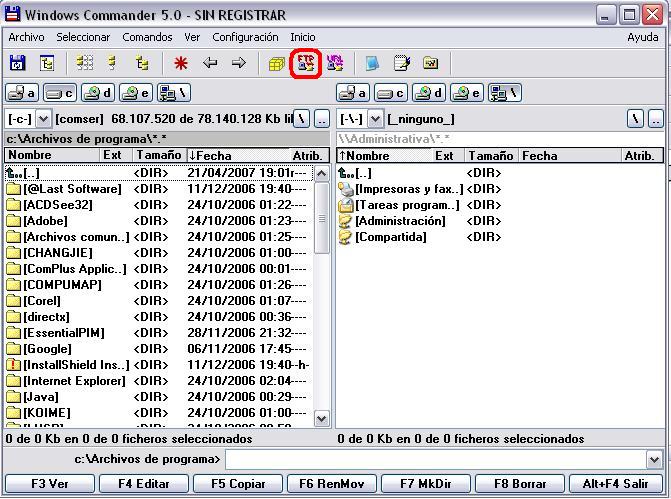Viewport: 671px width, 499px height.
Task: Open the Ayuda menu
Action: tap(643, 37)
